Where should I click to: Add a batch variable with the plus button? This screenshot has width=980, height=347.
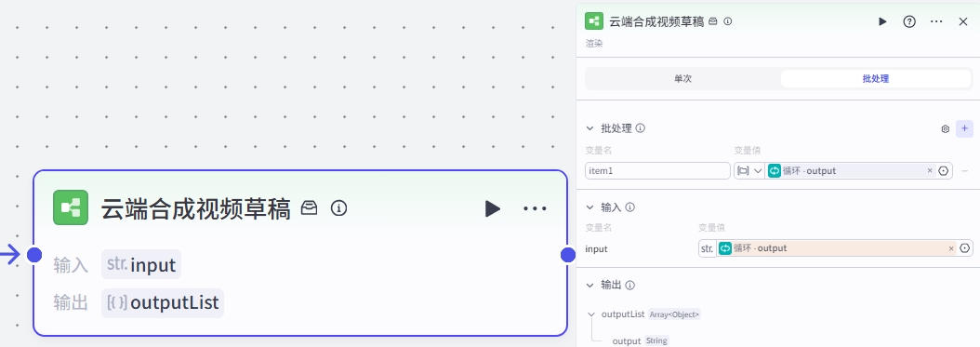click(x=964, y=128)
